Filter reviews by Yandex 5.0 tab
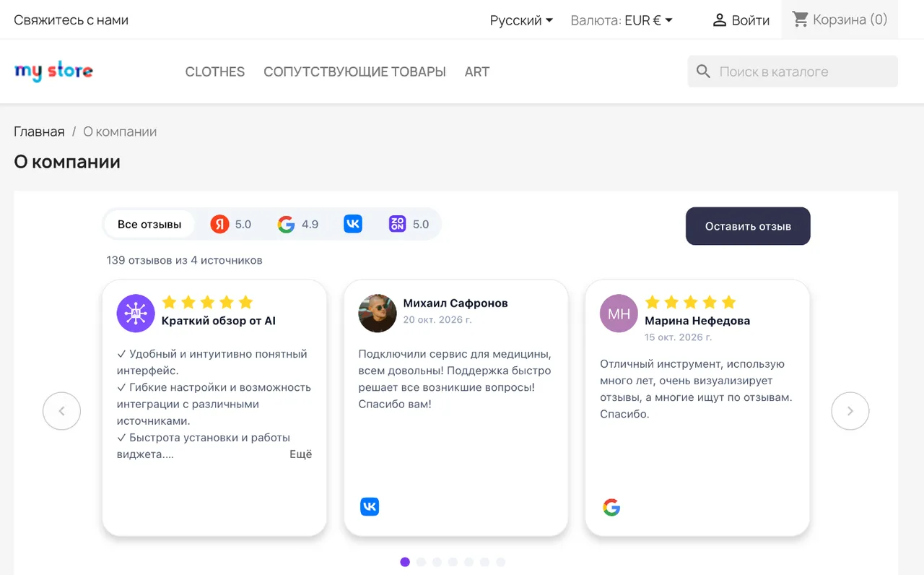This screenshot has width=924, height=575. [231, 224]
